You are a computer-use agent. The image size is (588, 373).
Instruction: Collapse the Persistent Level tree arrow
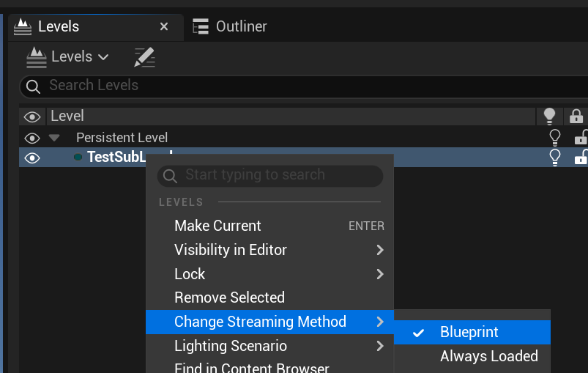54,138
